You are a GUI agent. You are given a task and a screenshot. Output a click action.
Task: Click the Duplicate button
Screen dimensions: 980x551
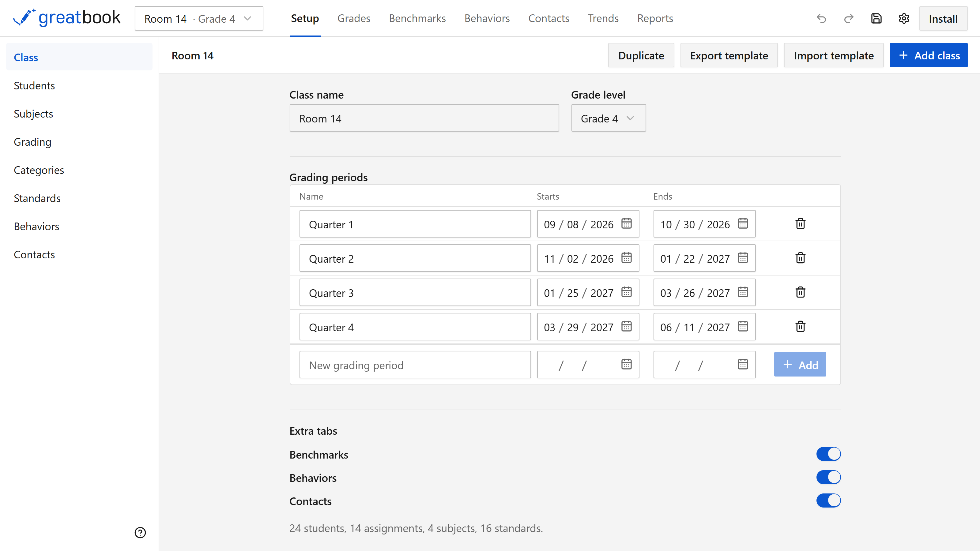pos(641,55)
